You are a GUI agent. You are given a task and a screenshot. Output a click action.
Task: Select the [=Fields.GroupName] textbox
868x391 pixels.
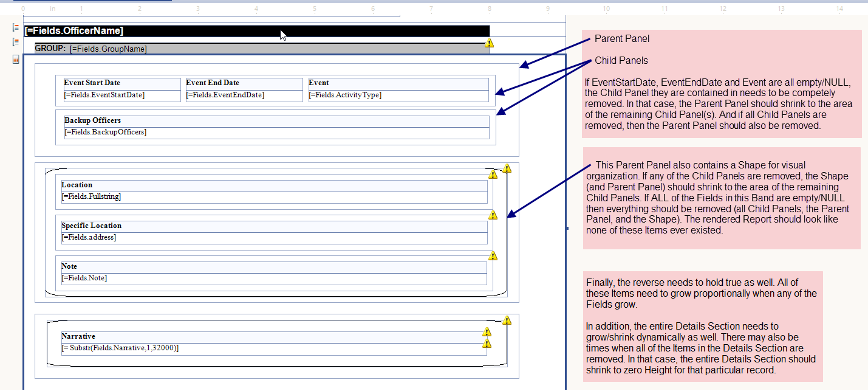tap(279, 49)
